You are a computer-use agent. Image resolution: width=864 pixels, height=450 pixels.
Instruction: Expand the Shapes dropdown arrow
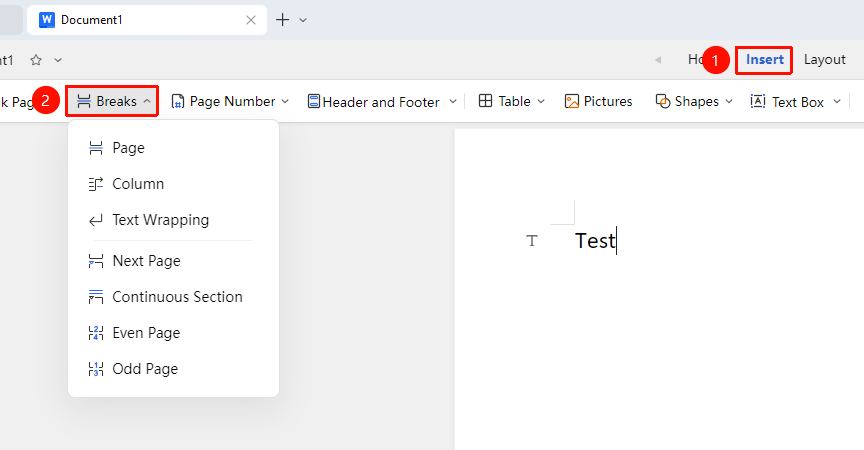[x=729, y=101]
